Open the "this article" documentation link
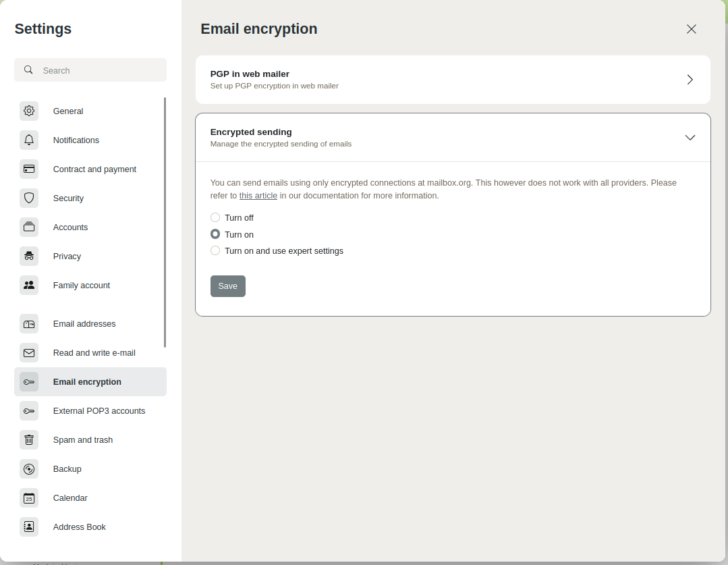This screenshot has width=728, height=565. tap(258, 196)
